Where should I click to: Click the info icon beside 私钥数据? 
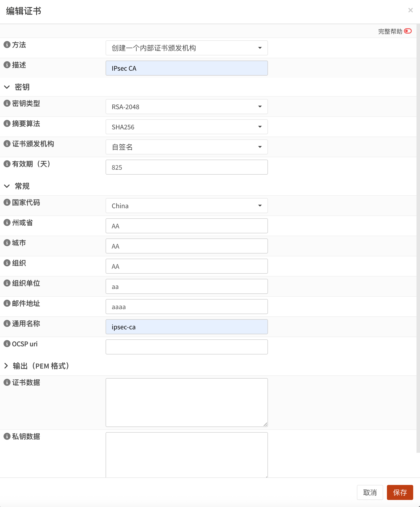tap(7, 436)
